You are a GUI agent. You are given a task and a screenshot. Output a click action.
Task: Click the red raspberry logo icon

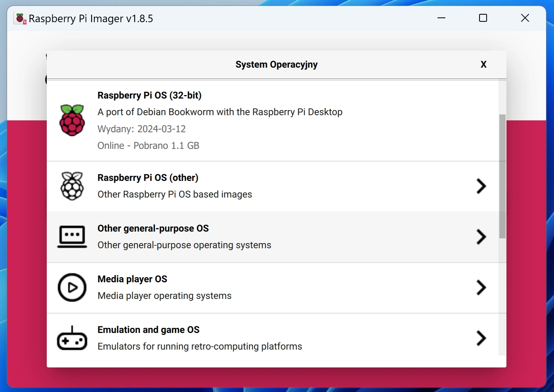pos(72,120)
